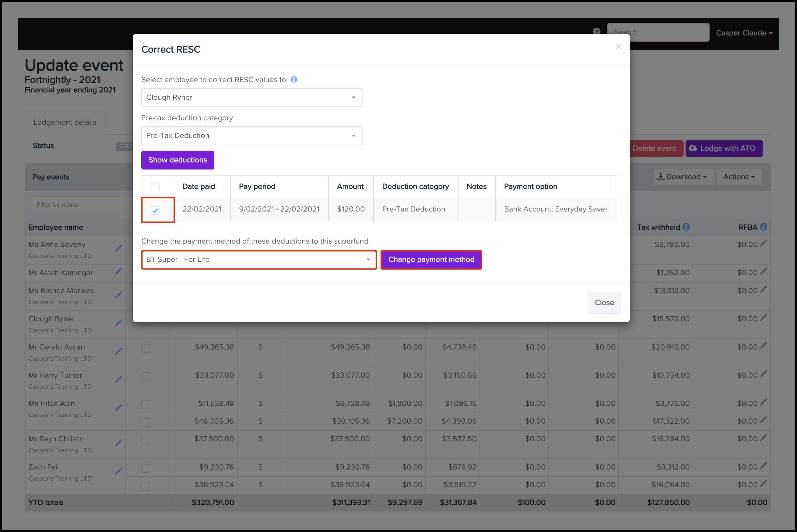Screen dimensions: 797x532
Task: Click the RFBA column info icon
Action: (x=764, y=227)
